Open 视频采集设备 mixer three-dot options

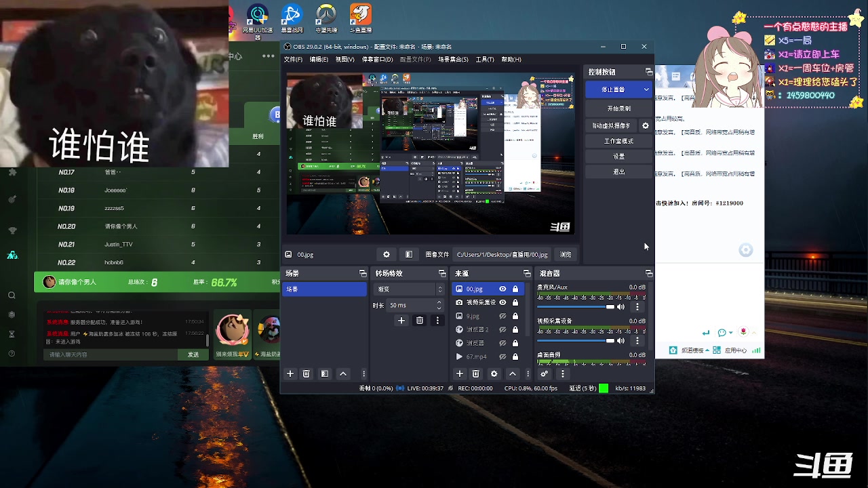[637, 341]
